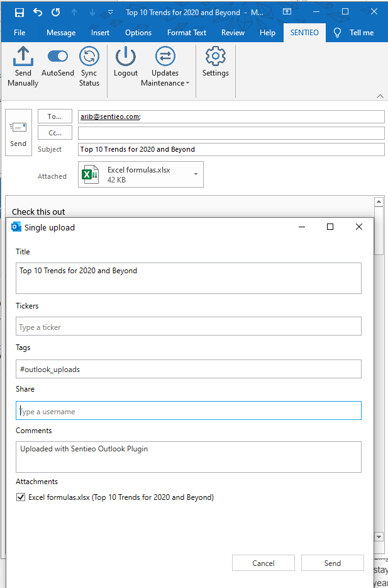The image size is (388, 588).
Task: Open the attachment dropdown arrow
Action: [196, 174]
